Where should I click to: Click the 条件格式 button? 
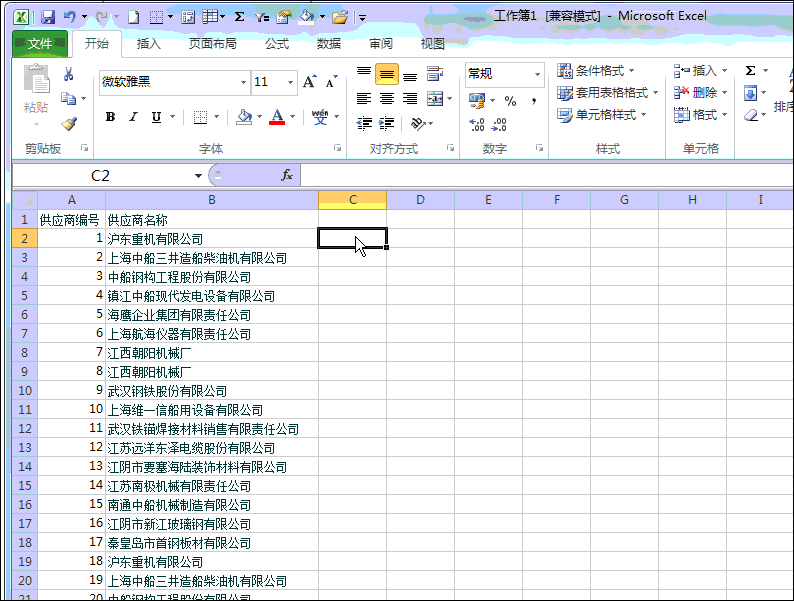599,71
